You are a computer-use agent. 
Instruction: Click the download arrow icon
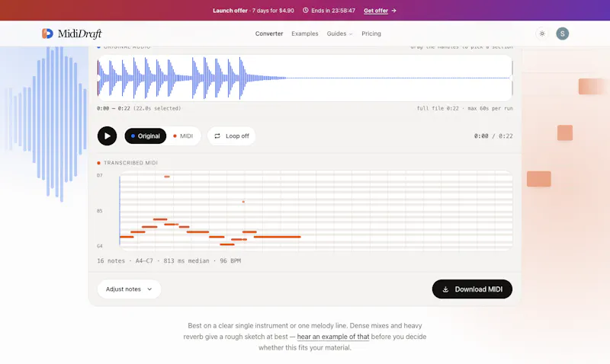pos(445,289)
